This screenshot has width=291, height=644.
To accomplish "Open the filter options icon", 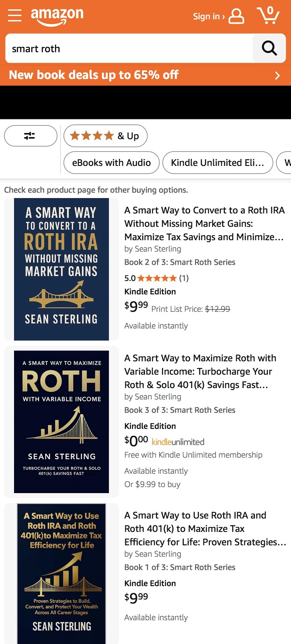I will [x=30, y=135].
